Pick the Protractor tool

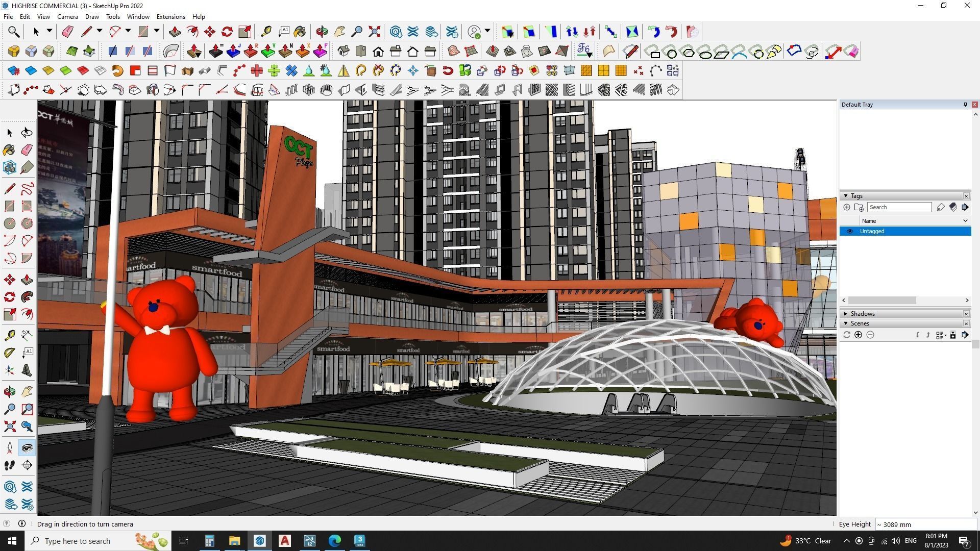pos(9,352)
